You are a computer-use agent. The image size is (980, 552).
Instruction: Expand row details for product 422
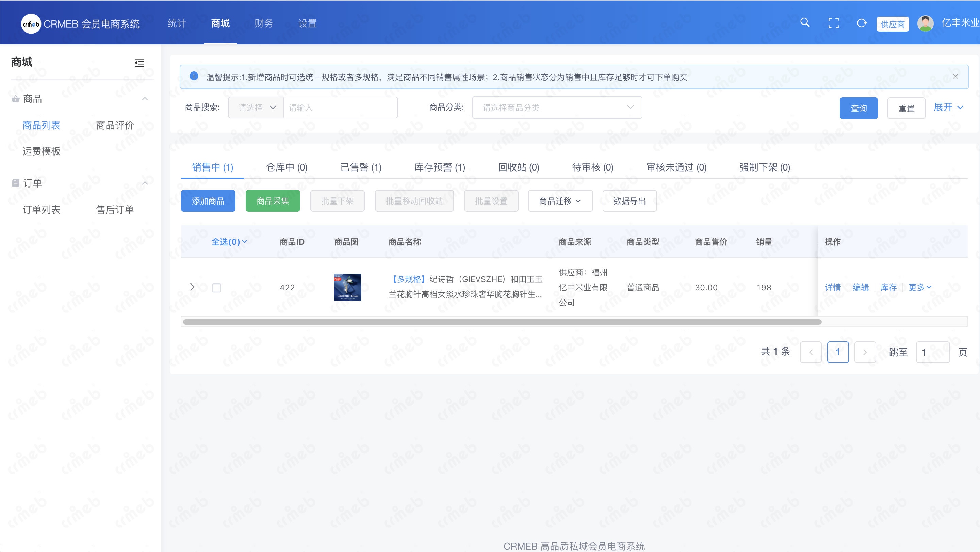(193, 287)
